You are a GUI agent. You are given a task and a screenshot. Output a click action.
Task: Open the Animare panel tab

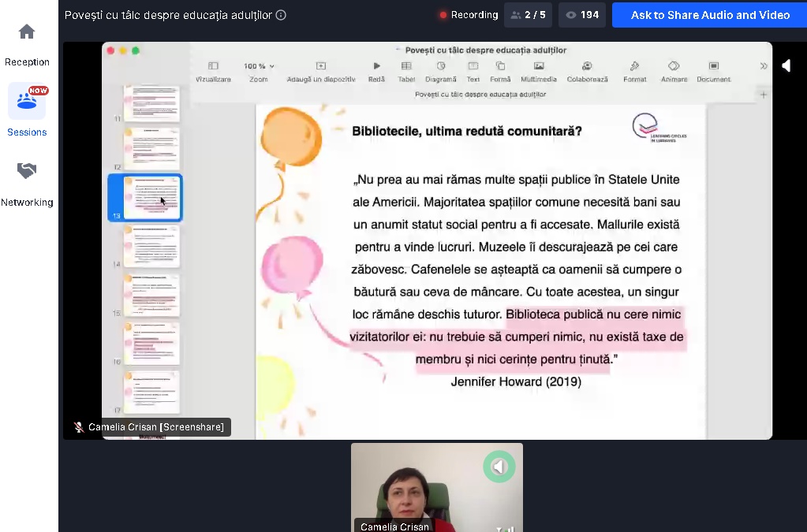[x=673, y=67]
